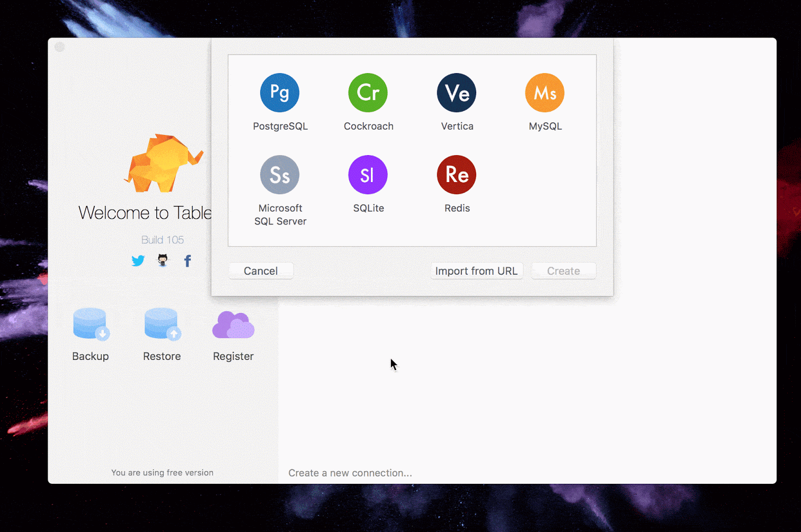The width and height of the screenshot is (801, 532).
Task: Open the GitHub octocat icon
Action: (x=163, y=260)
